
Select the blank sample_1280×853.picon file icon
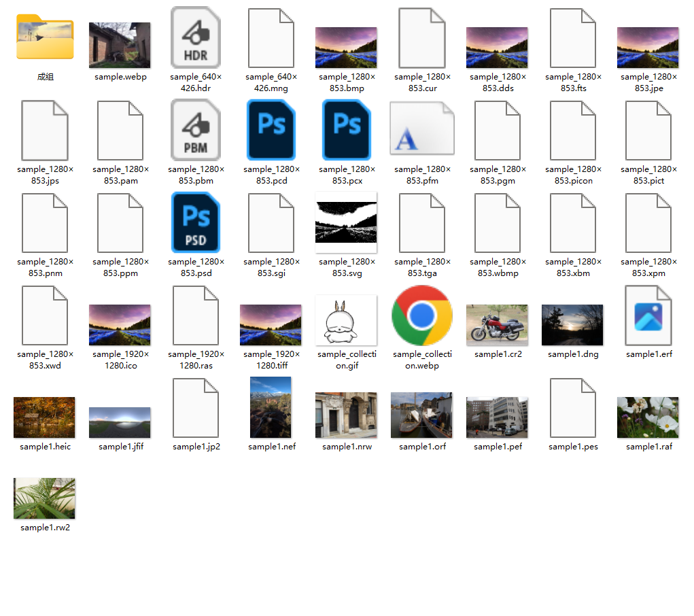pyautogui.click(x=573, y=131)
